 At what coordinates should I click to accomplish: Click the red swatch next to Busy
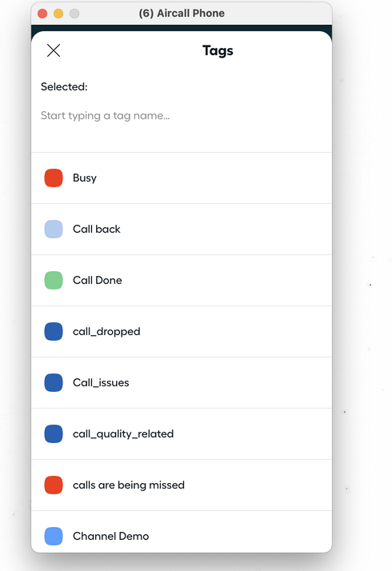click(54, 178)
